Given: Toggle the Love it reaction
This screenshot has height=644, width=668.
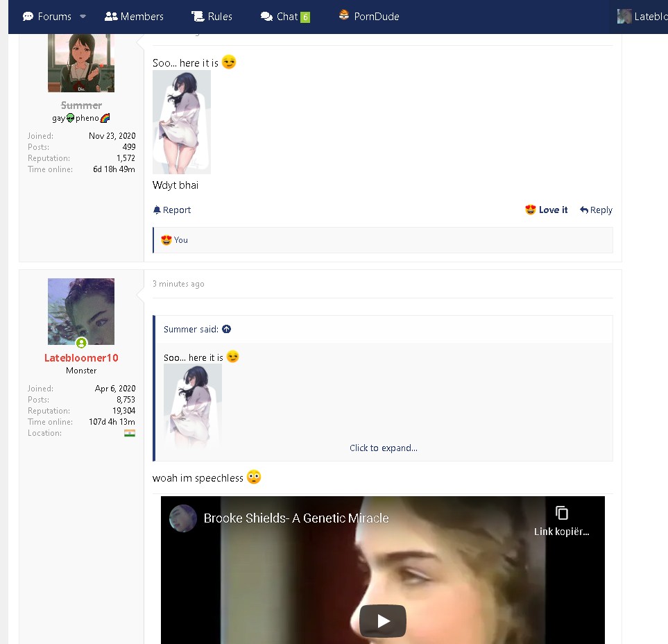Looking at the screenshot, I should 546,210.
